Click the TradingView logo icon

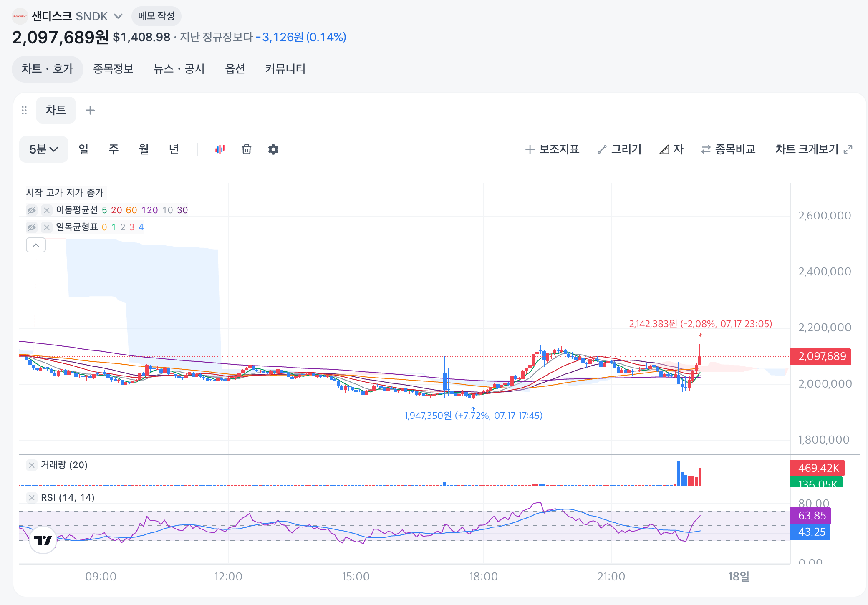(x=43, y=540)
